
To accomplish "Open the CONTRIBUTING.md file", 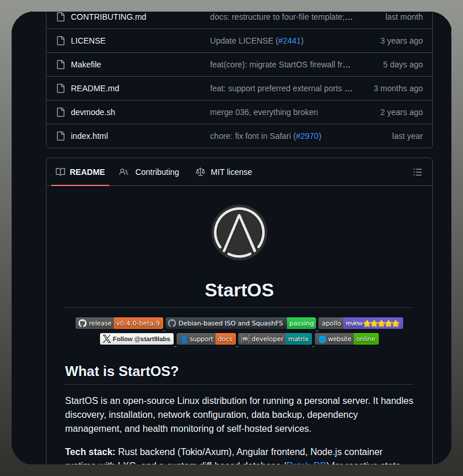I will (x=108, y=17).
